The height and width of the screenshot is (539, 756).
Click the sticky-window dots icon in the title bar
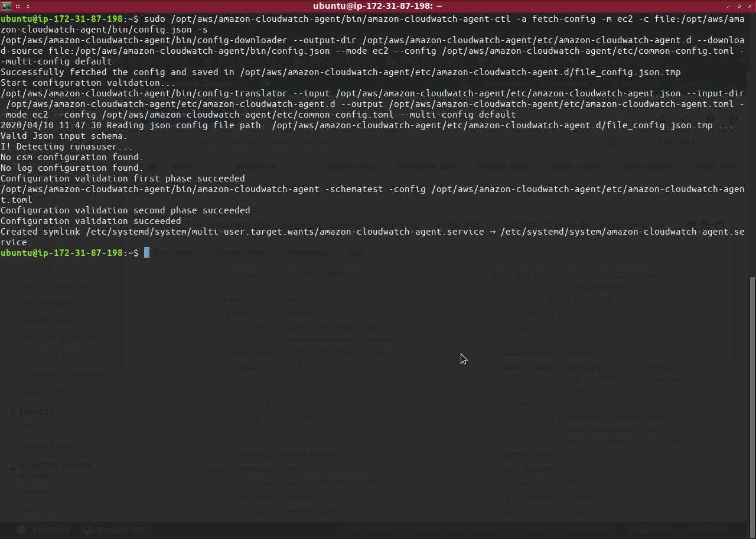pyautogui.click(x=17, y=5)
